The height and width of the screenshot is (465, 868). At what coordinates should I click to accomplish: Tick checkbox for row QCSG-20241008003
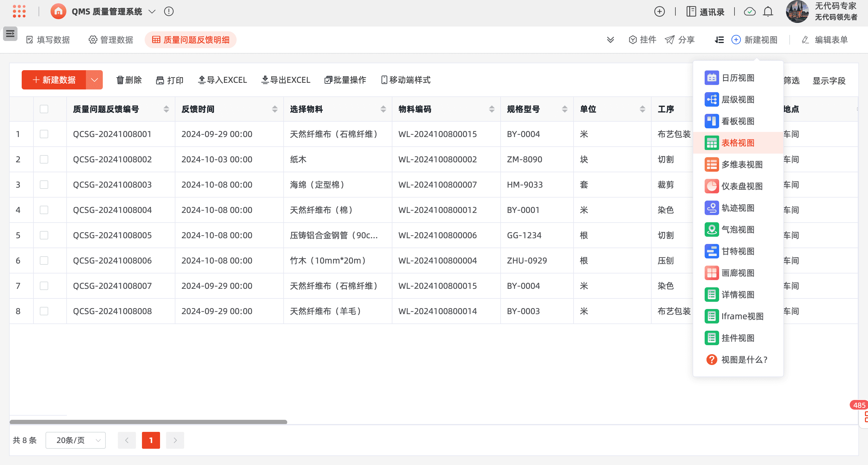pyautogui.click(x=44, y=185)
